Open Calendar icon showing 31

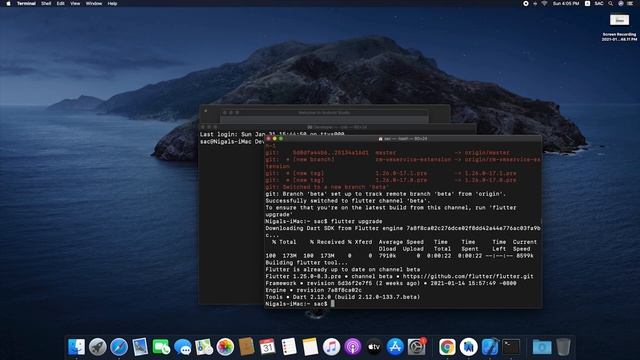coord(267,347)
